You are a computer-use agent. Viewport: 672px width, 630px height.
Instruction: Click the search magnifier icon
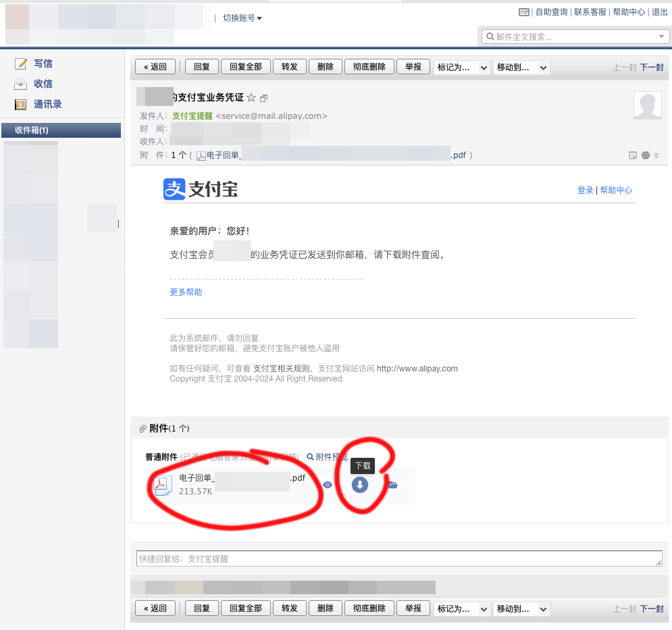point(490,36)
